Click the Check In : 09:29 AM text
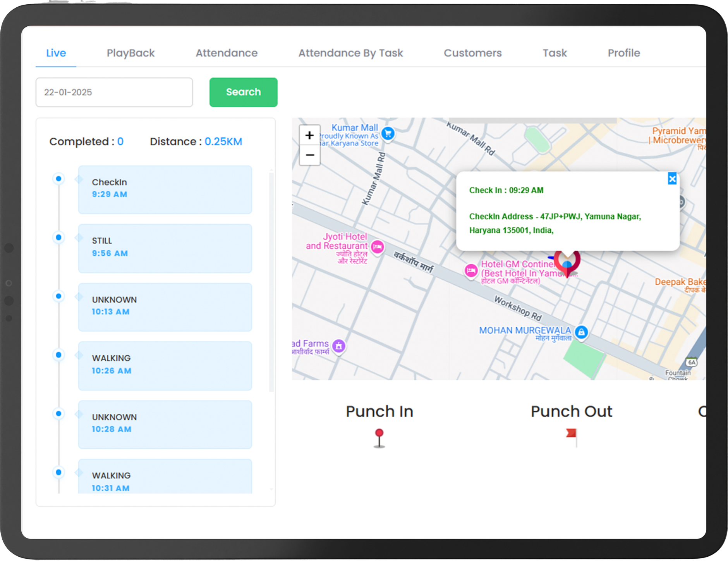This screenshot has width=728, height=561. pos(506,190)
